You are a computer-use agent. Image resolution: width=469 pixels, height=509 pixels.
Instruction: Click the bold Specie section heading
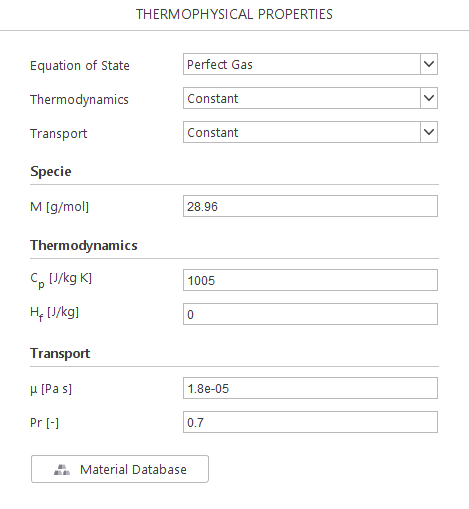pyautogui.click(x=51, y=171)
